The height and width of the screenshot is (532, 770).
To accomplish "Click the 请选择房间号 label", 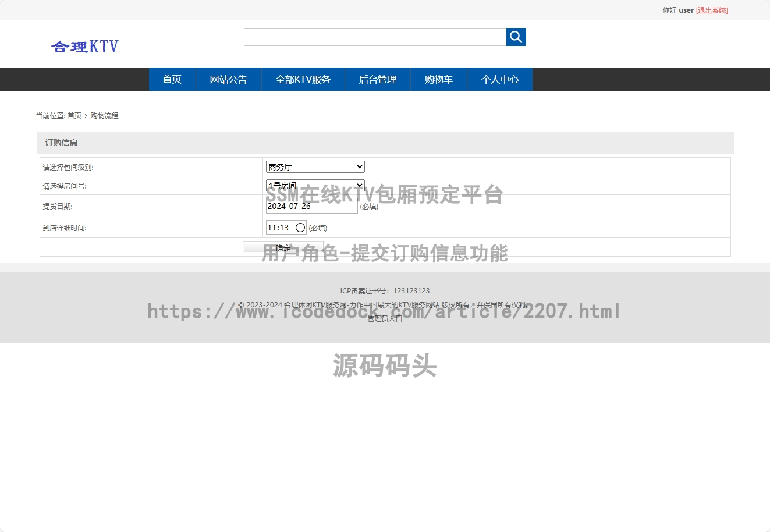I will click(x=65, y=186).
